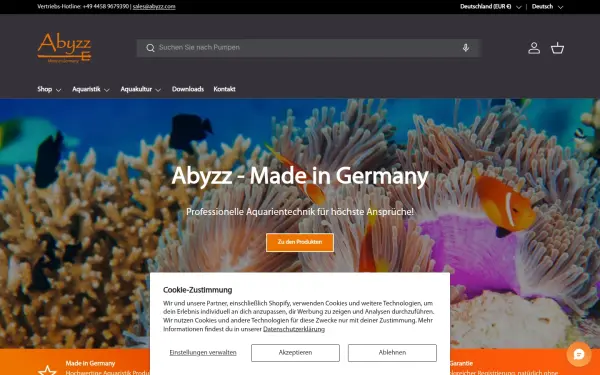This screenshot has height=375, width=600.
Task: Decline cookies with Ablehnen
Action: [x=392, y=352]
